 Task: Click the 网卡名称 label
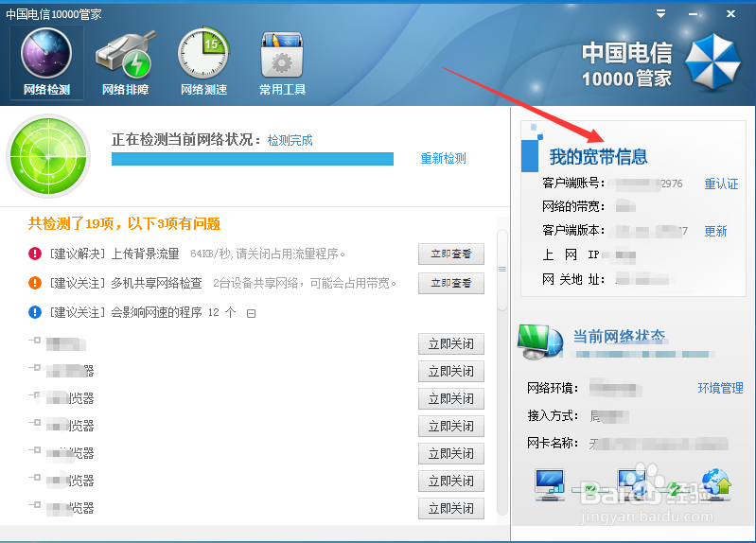click(553, 443)
